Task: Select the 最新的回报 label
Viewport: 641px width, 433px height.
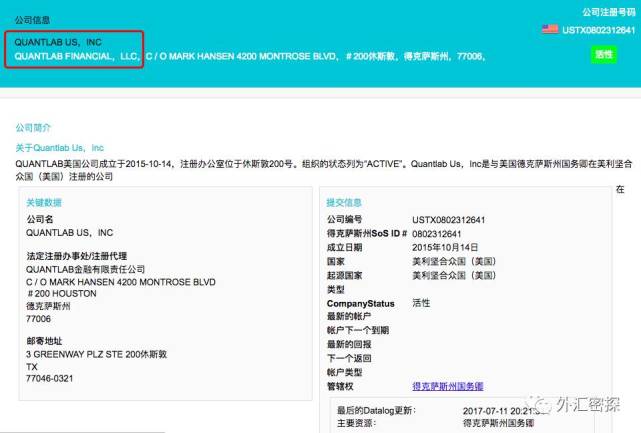Action: 349,344
